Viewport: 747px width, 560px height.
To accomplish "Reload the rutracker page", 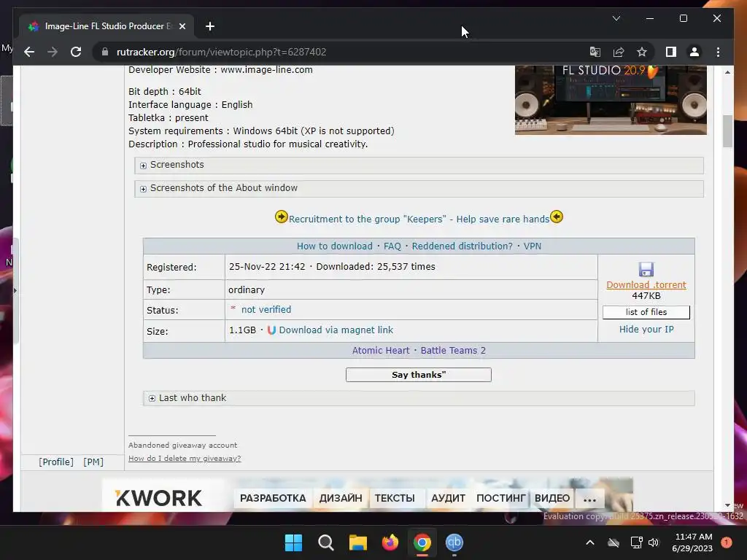I will (76, 52).
